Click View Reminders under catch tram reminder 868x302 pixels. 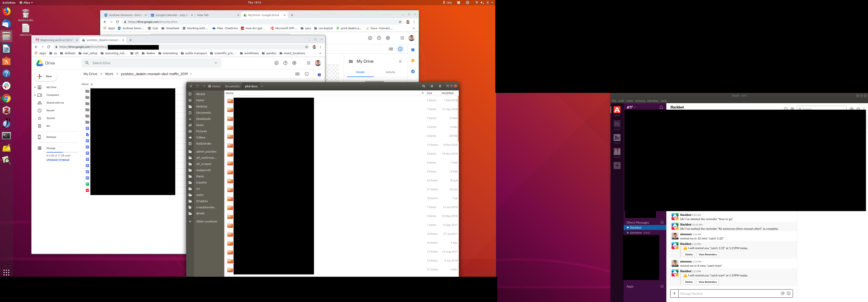coord(707,282)
